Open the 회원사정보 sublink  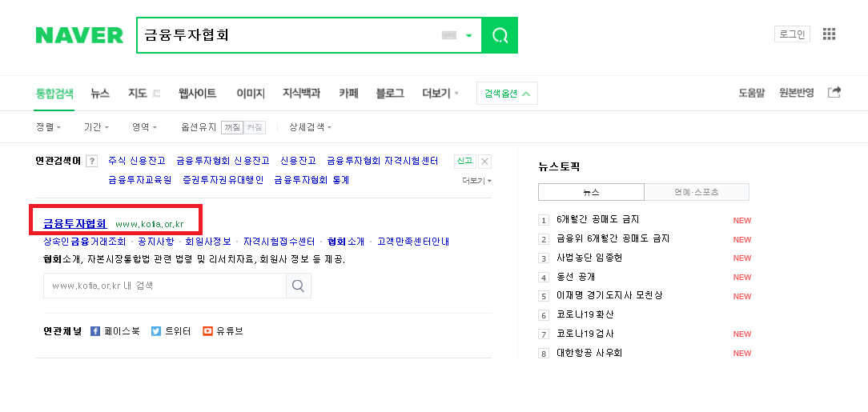[208, 242]
